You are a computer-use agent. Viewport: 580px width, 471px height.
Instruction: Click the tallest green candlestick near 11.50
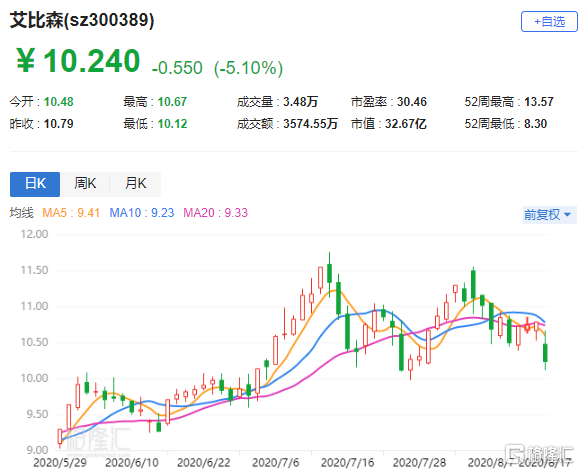pyautogui.click(x=329, y=273)
